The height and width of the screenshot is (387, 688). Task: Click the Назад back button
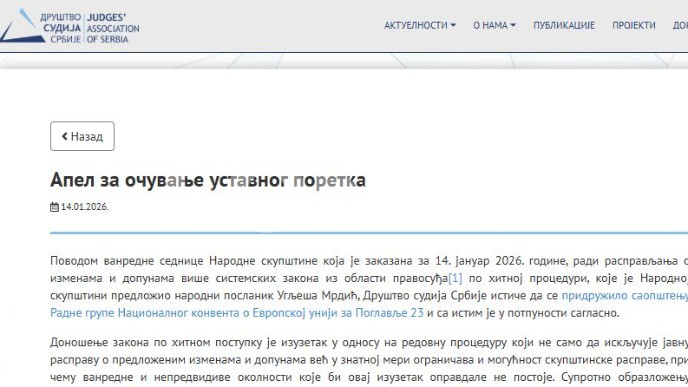click(x=82, y=136)
